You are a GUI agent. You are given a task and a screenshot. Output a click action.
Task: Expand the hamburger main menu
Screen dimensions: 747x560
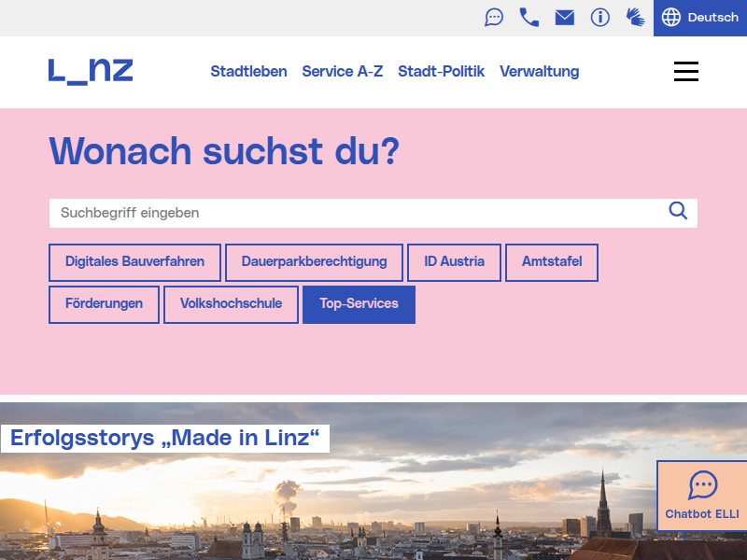pyautogui.click(x=686, y=72)
